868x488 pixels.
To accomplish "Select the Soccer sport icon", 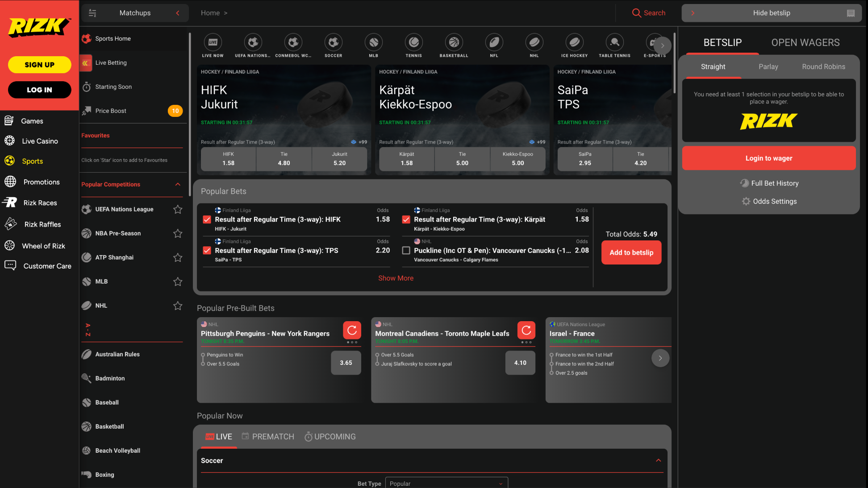I will (x=333, y=45).
